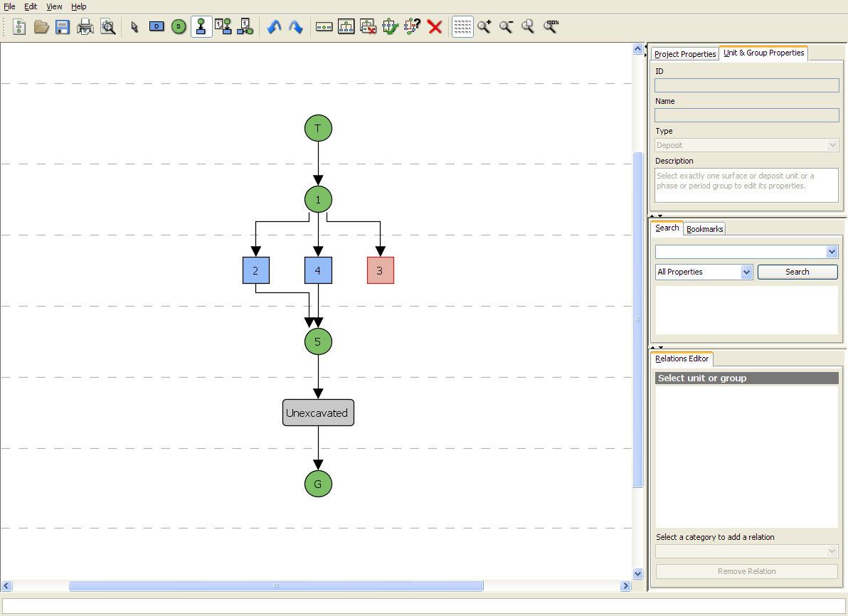This screenshot has height=616, width=848.
Task: Select the blue Deposit unit tool
Action: click(157, 27)
